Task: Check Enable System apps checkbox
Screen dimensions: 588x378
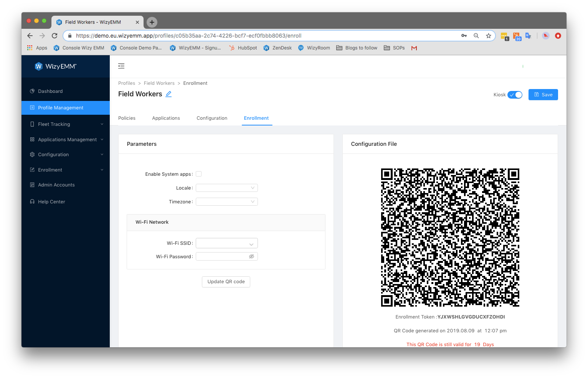Action: point(199,174)
